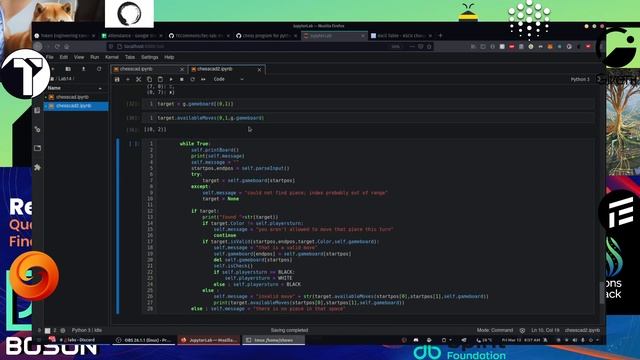This screenshot has width=640, height=360.
Task: Switch to the Attendance Google Sheets browser tab
Action: [131, 36]
